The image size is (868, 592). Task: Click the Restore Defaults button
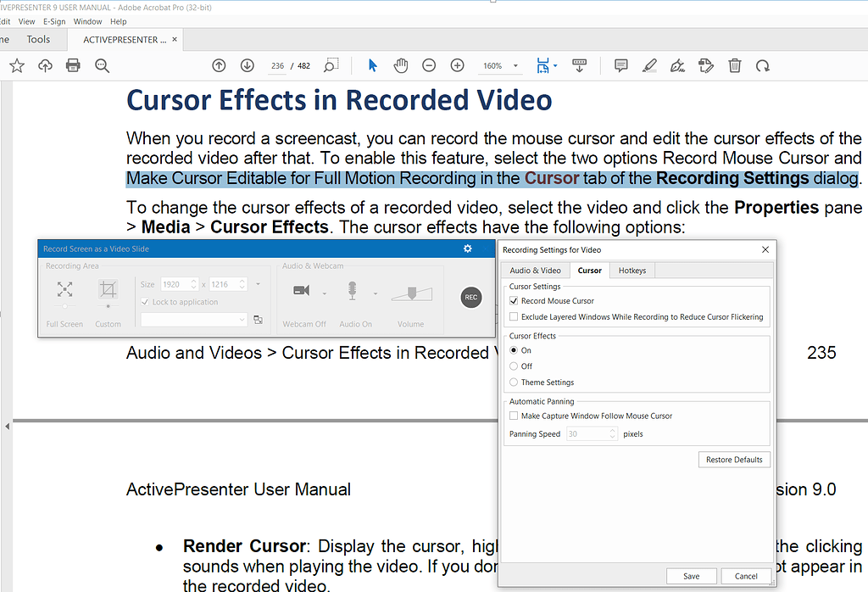(x=734, y=459)
